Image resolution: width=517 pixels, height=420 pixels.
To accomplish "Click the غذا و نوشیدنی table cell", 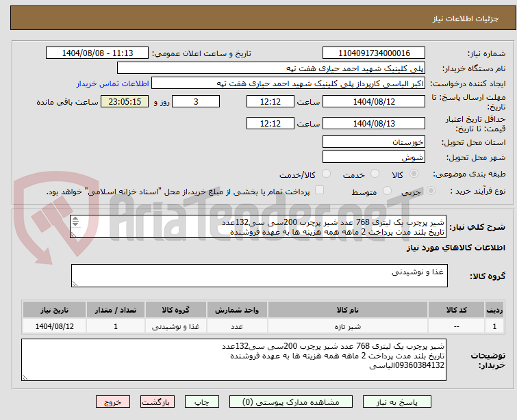I will 176,326.
